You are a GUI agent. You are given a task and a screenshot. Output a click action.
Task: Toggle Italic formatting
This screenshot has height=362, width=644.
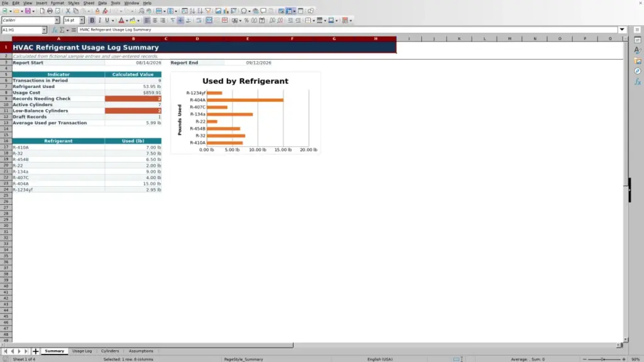99,20
